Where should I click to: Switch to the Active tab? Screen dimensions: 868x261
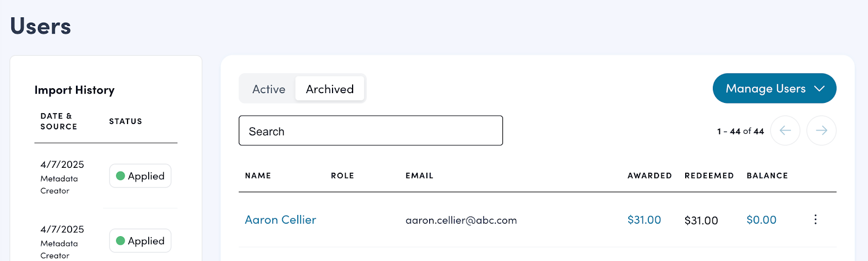[269, 89]
